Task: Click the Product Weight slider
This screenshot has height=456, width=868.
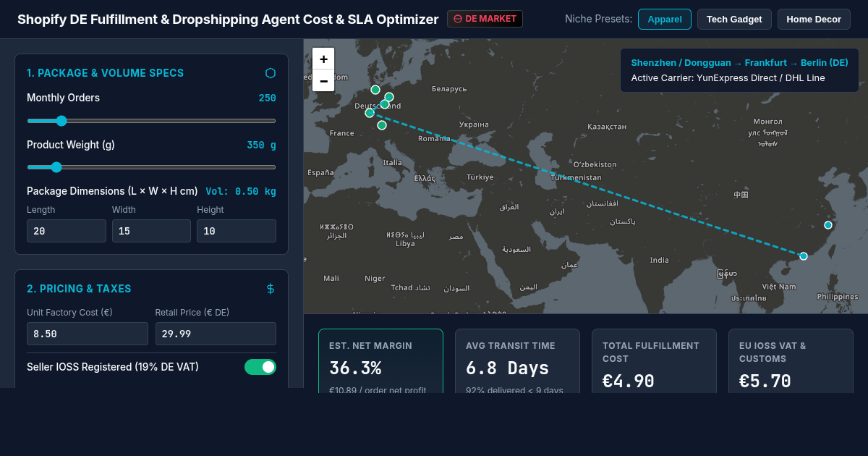Action: (151, 167)
